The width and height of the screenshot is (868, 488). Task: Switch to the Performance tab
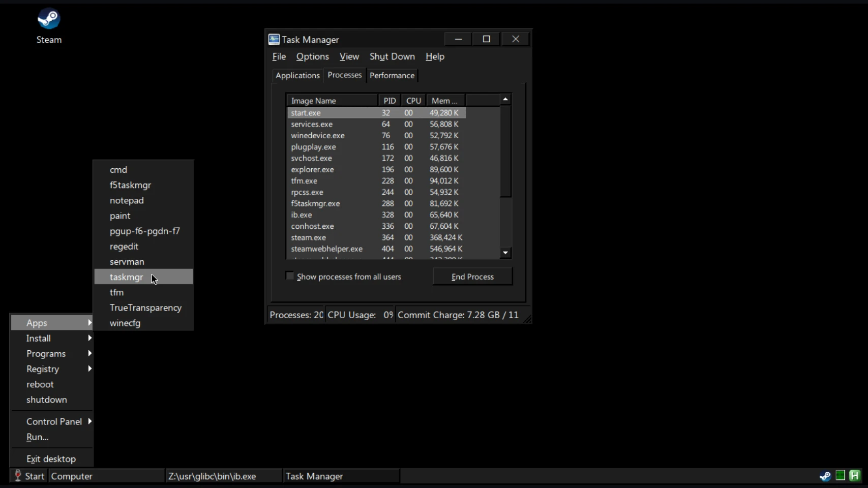(x=392, y=75)
